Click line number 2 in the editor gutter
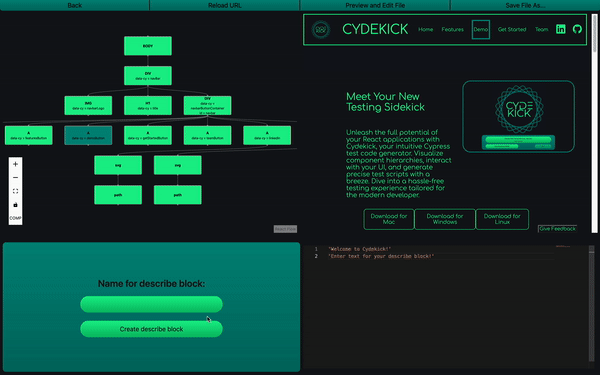600x375 pixels. pyautogui.click(x=316, y=256)
